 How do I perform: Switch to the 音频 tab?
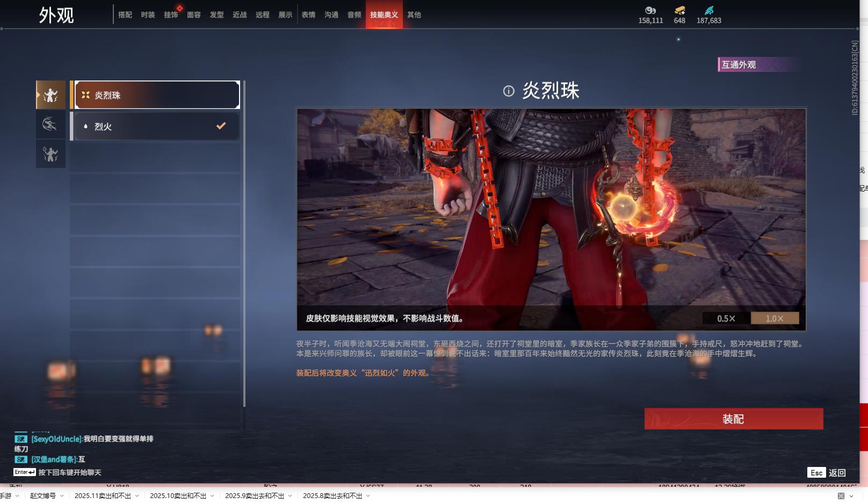point(355,15)
